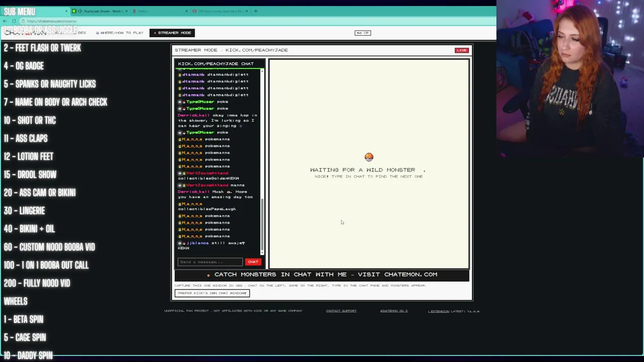Screen dimensions: 644x362
Task: Click '4 - OG Badge' in overlay list
Action: click(24, 66)
